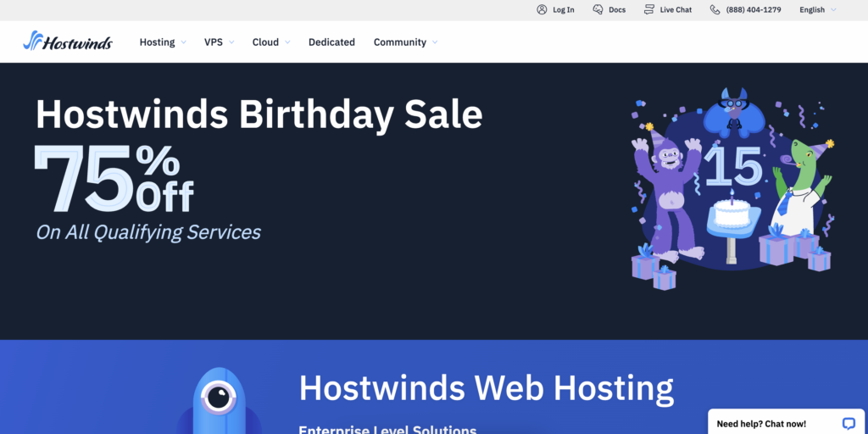Image resolution: width=868 pixels, height=434 pixels.
Task: Click the Live Chat icon
Action: [x=649, y=10]
